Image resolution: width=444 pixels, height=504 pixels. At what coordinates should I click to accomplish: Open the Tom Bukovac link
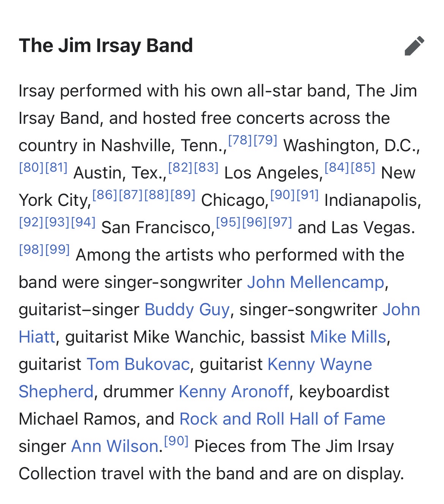pos(138,364)
